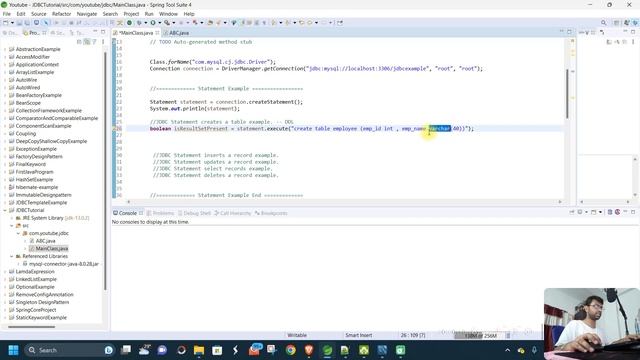Select MainClass.java in Package Explorer

click(51, 249)
